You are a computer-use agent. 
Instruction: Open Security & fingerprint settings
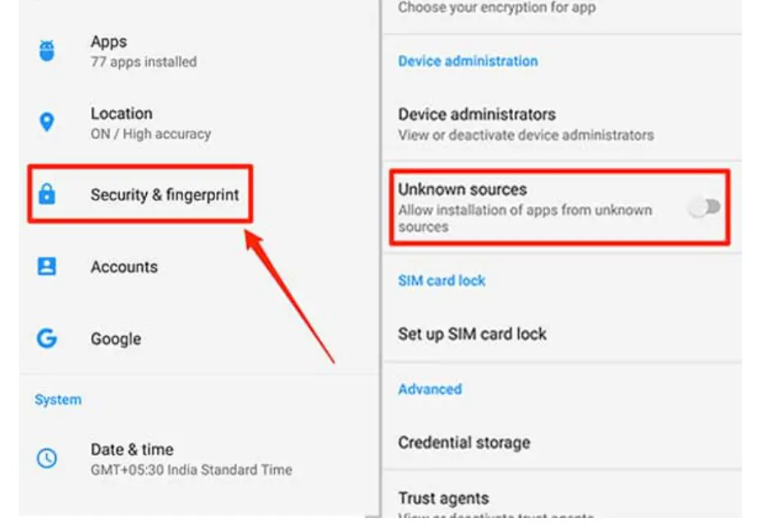[140, 195]
